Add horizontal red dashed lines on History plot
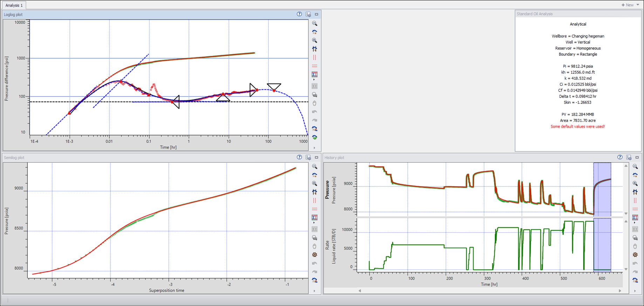 tap(635, 209)
